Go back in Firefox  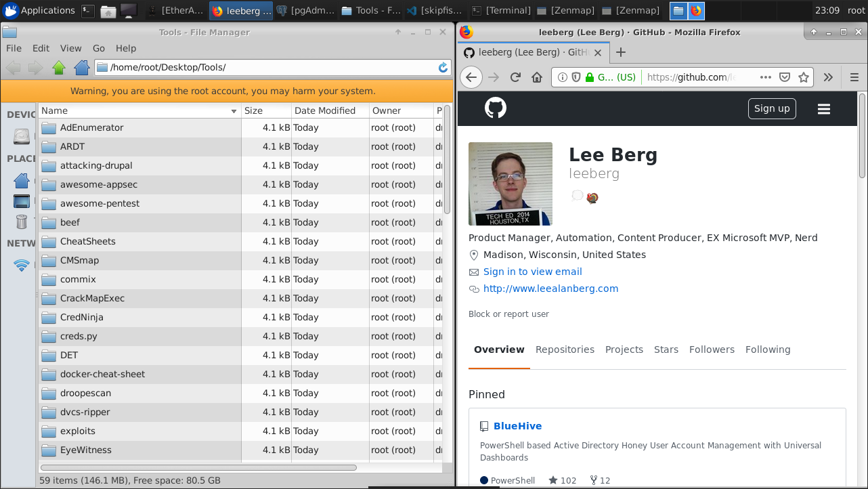point(472,77)
